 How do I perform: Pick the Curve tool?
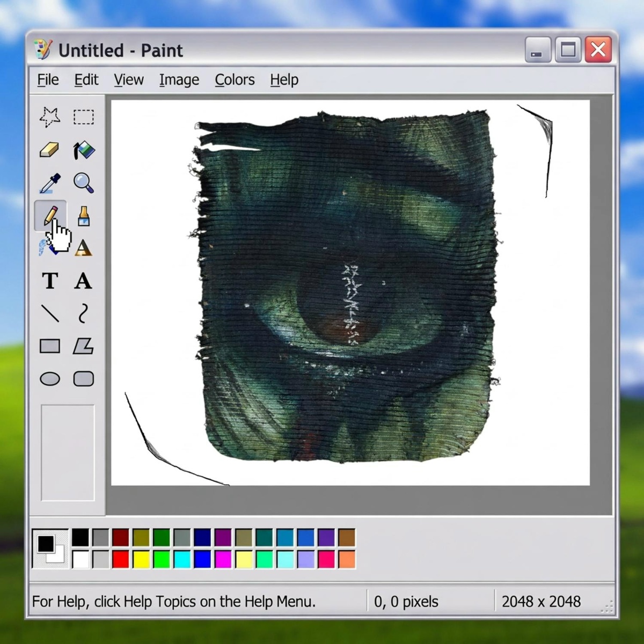[83, 313]
